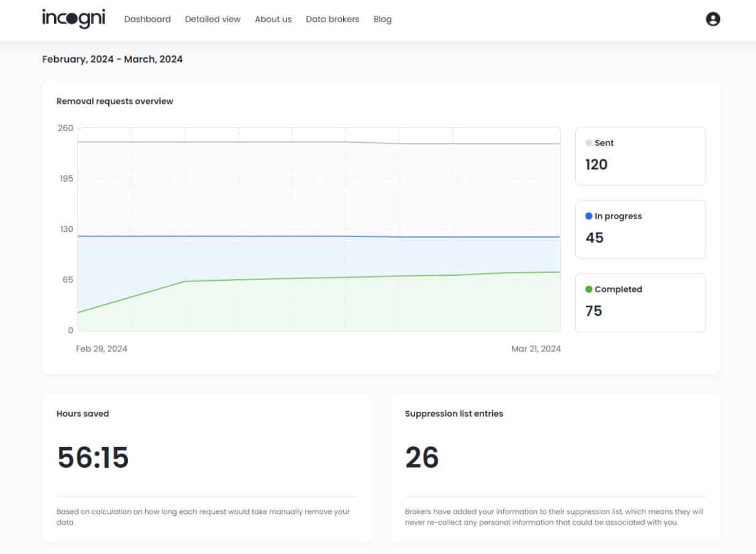Click the blue In progress legend dot

[589, 216]
